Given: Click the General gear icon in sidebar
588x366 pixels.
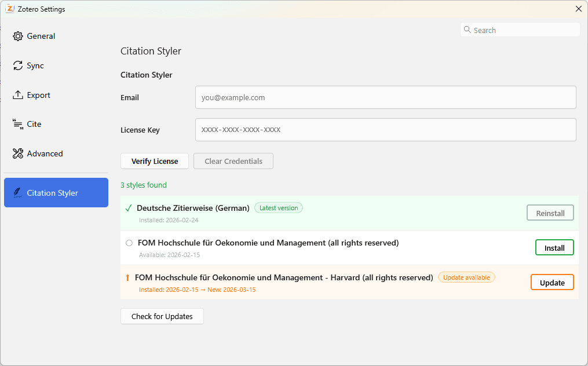Looking at the screenshot, I should point(18,36).
